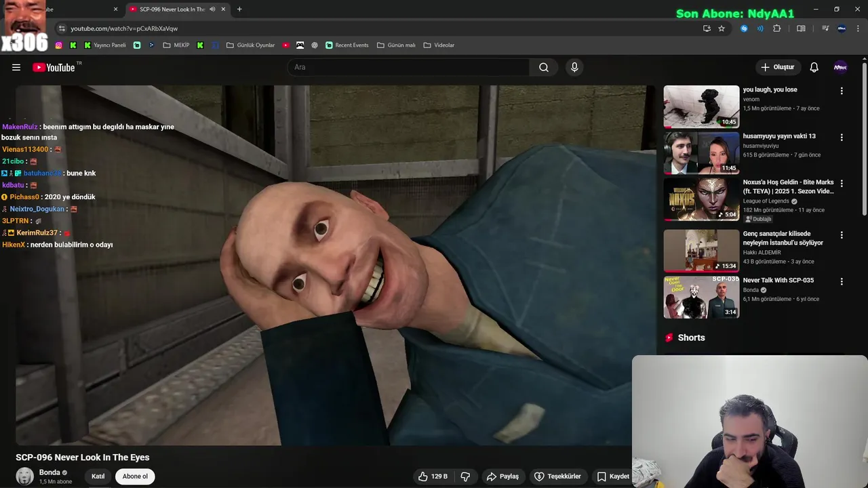Switch to the SCP-096 Never Look tab
868x488 pixels.
pos(172,9)
